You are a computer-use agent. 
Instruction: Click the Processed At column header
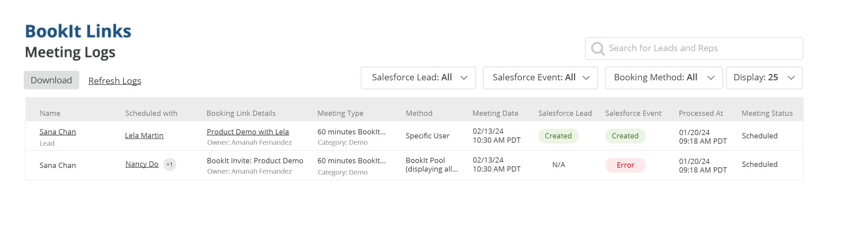[701, 113]
